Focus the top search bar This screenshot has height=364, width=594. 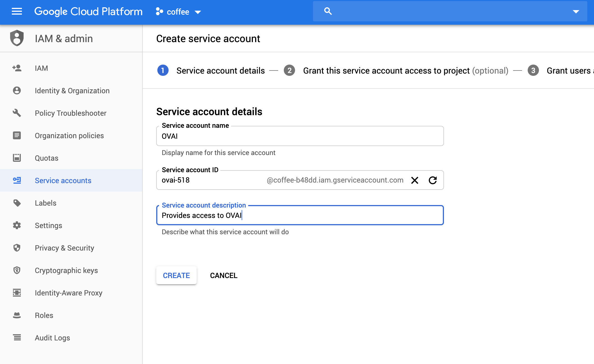pos(450,11)
